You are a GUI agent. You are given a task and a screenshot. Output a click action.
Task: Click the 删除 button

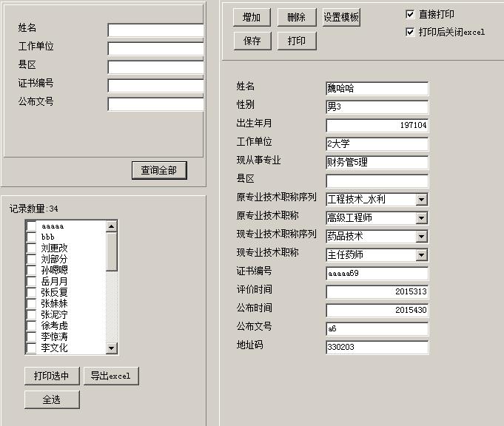[x=296, y=17]
